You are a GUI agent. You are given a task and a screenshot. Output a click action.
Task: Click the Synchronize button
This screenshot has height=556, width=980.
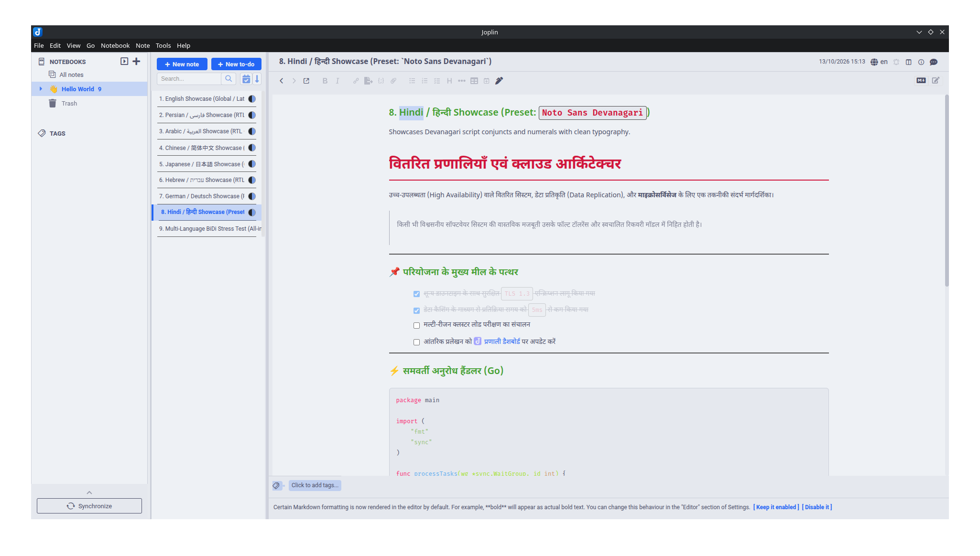point(89,506)
